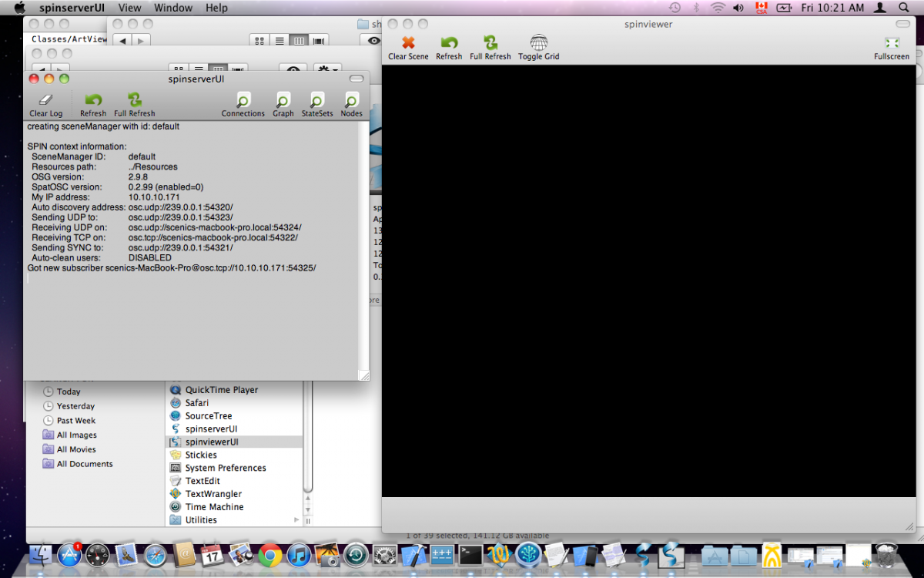Click Refresh in spinviewer toolbar

click(449, 48)
